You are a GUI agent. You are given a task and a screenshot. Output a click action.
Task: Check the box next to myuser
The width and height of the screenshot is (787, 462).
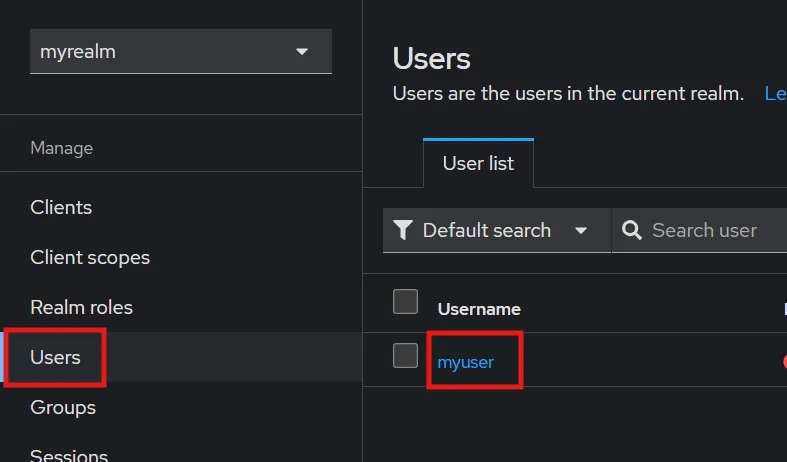(x=405, y=355)
